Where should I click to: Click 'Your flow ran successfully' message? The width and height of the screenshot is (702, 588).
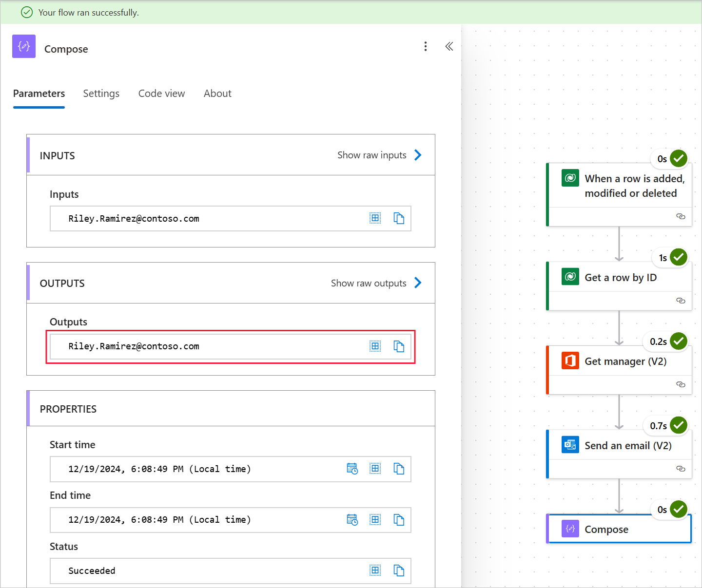tap(88, 12)
